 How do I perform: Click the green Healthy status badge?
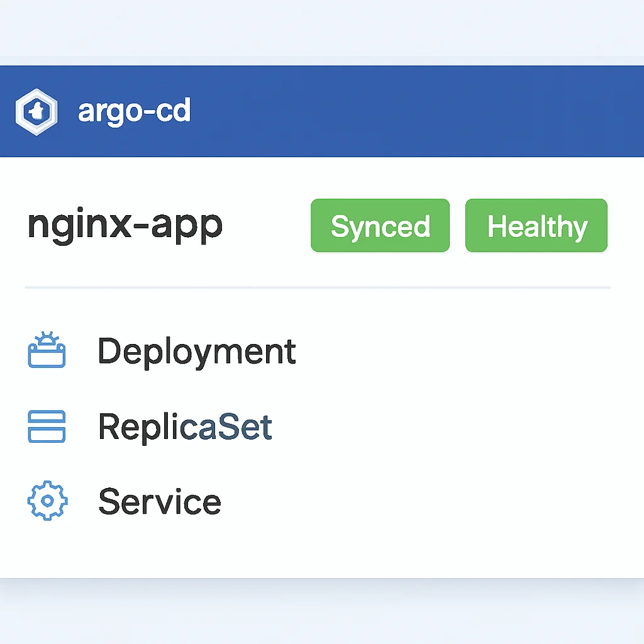click(x=536, y=226)
